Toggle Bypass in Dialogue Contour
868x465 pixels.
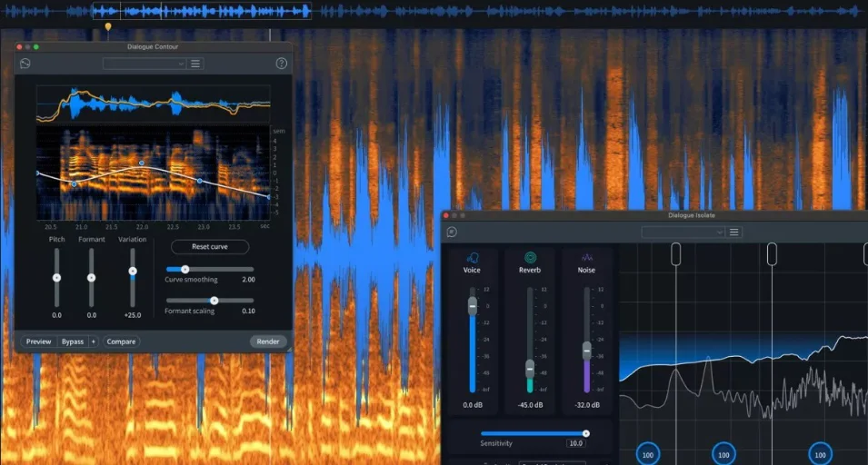[73, 341]
